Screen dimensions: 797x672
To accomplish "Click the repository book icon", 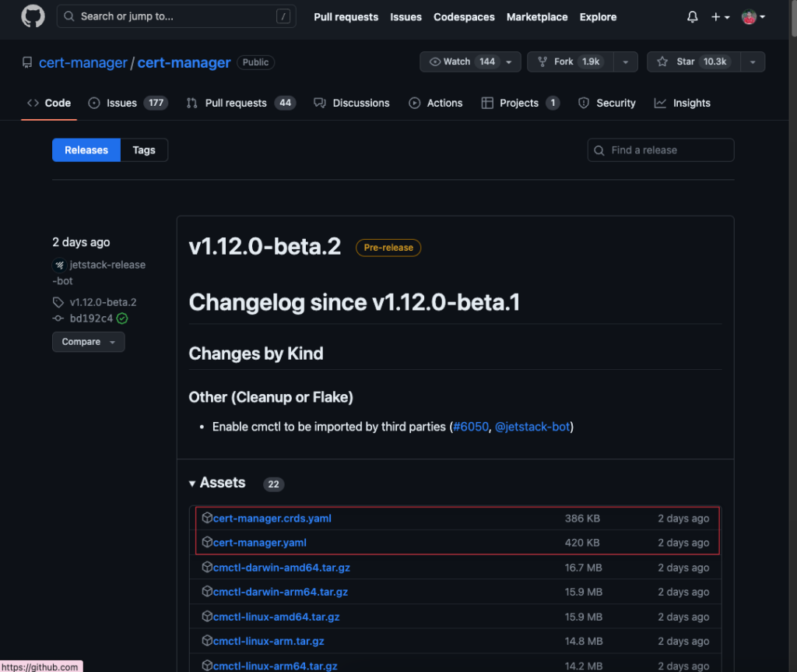I will [27, 62].
